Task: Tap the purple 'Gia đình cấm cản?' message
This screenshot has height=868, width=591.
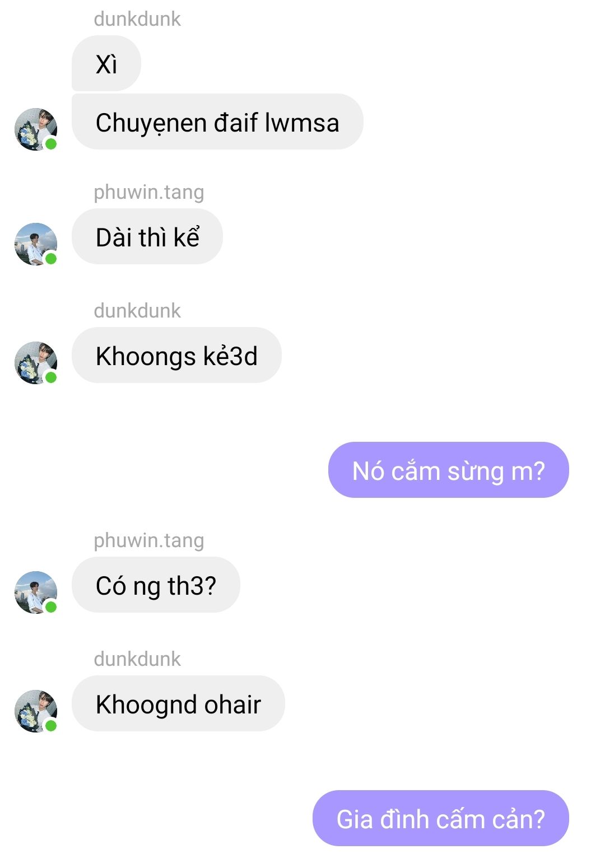Action: (x=441, y=818)
